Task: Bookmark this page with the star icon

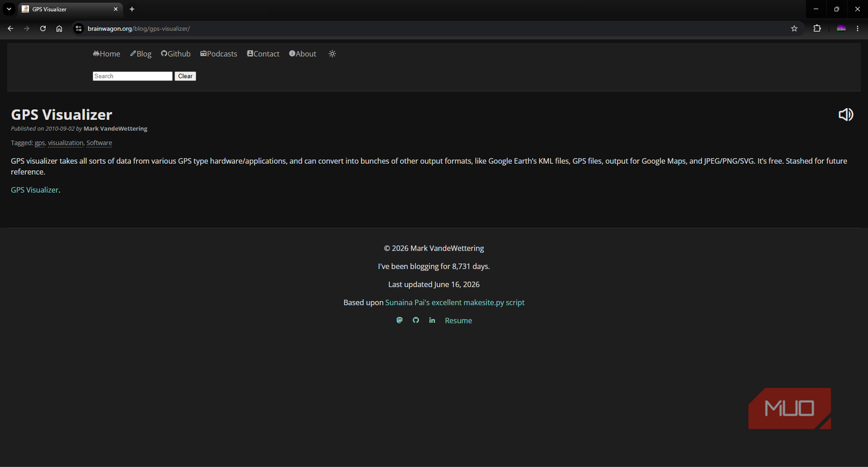Action: (794, 28)
